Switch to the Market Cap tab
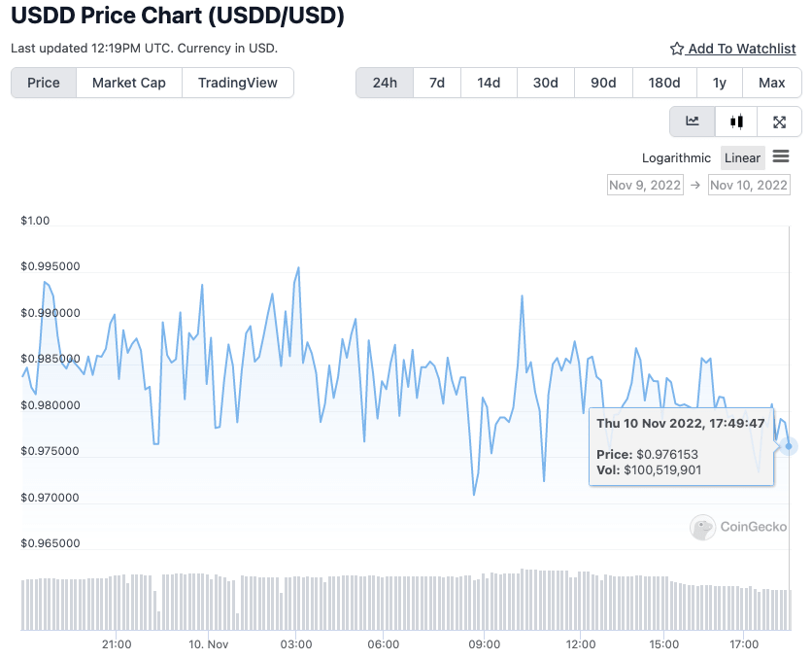Screen dimensions: 812x659 (x=128, y=83)
